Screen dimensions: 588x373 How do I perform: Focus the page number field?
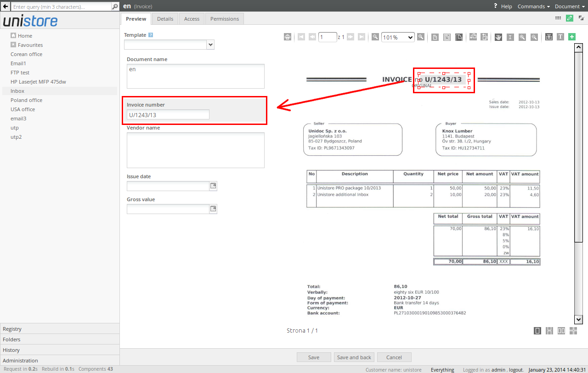coord(328,37)
